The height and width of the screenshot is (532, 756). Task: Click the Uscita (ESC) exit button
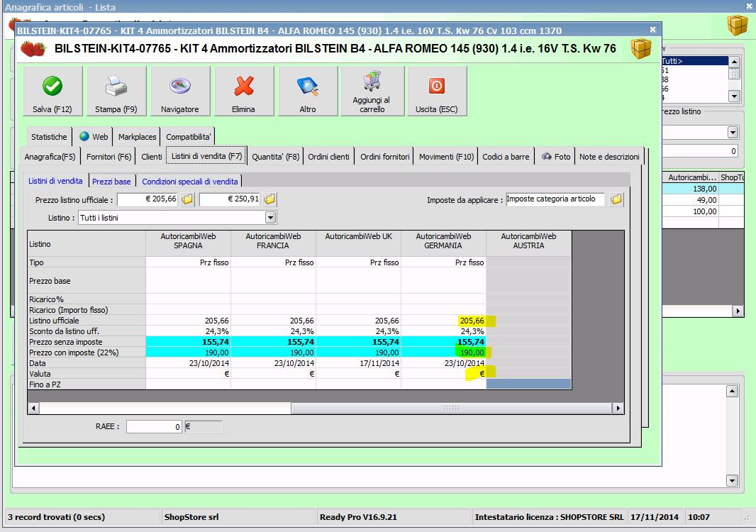click(437, 92)
